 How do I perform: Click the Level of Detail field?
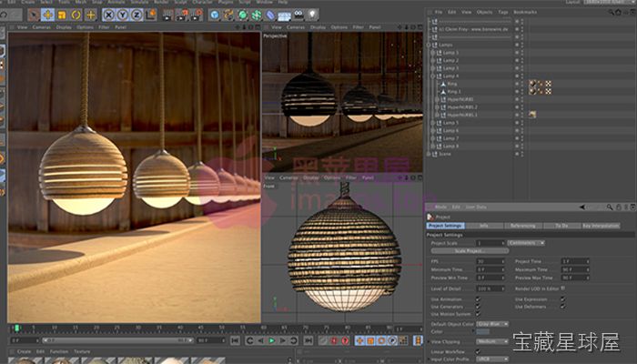pos(490,288)
